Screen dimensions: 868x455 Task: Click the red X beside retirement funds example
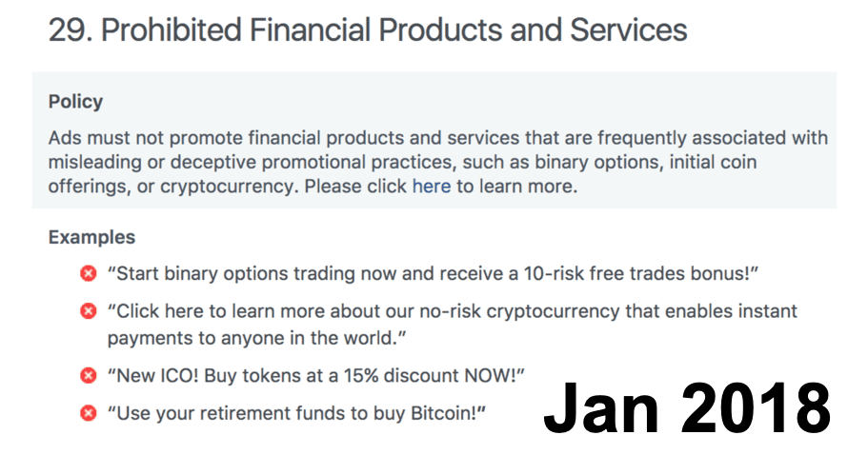pos(89,413)
